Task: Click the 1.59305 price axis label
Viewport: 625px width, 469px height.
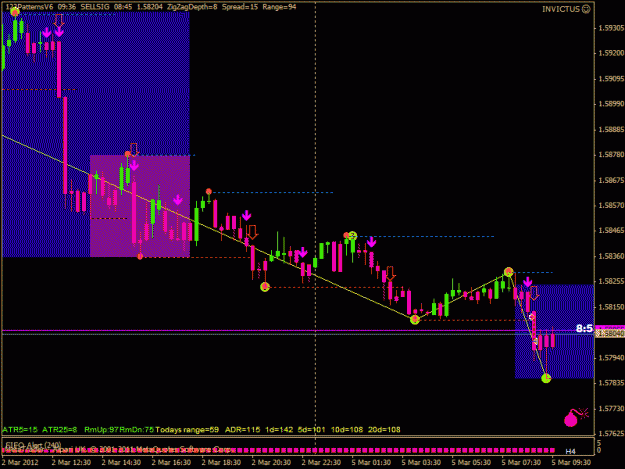Action: point(611,28)
